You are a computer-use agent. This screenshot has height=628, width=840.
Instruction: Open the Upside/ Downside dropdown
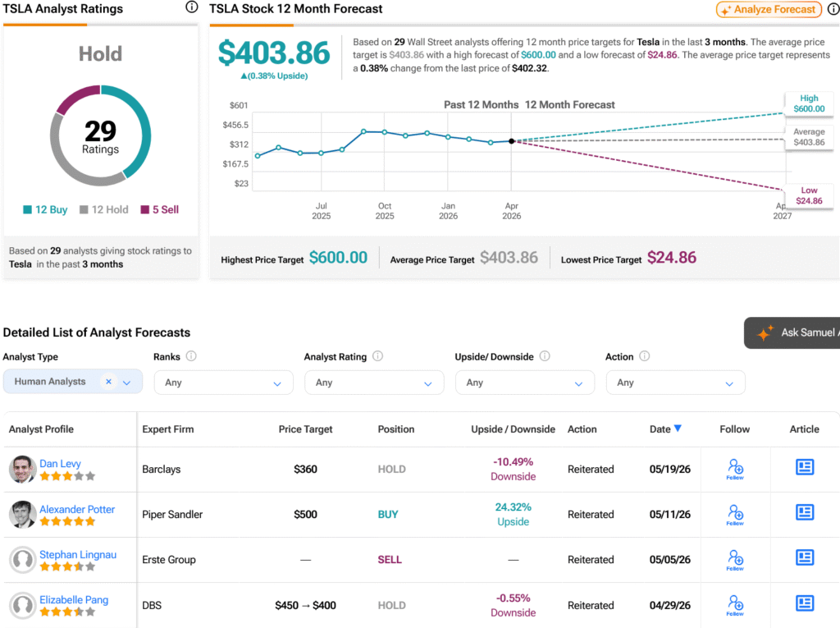524,383
